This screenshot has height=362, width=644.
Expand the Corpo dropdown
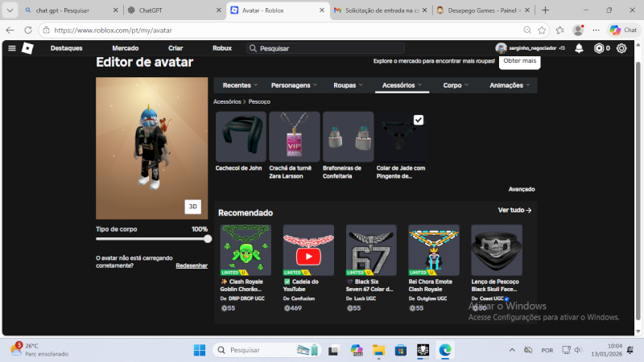tap(456, 85)
